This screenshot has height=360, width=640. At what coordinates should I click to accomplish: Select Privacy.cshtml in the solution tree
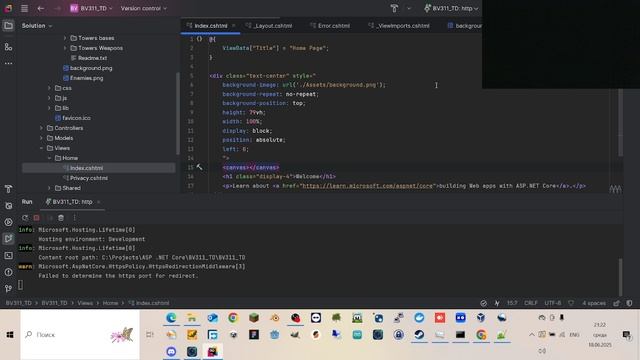89,178
